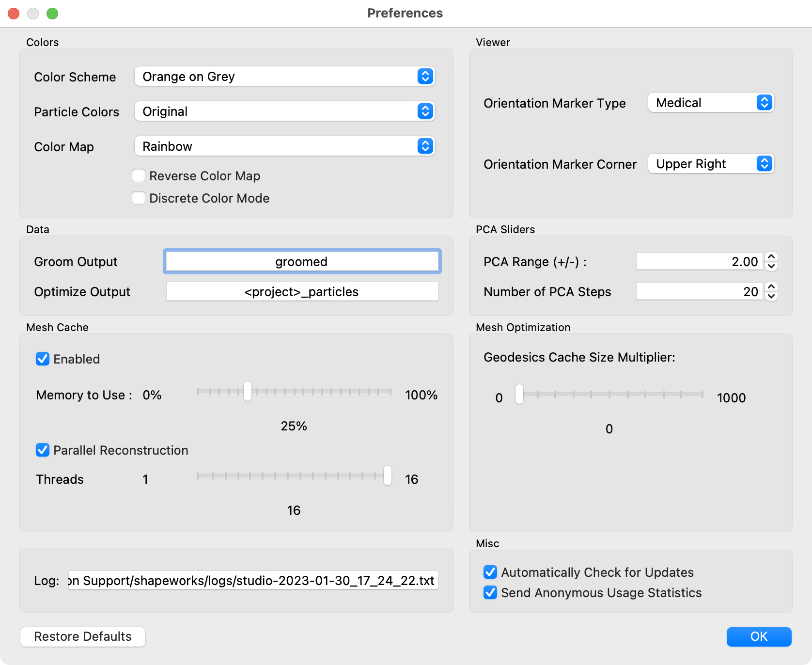
Task: Open the Color Scheme dropdown
Action: pyautogui.click(x=284, y=77)
